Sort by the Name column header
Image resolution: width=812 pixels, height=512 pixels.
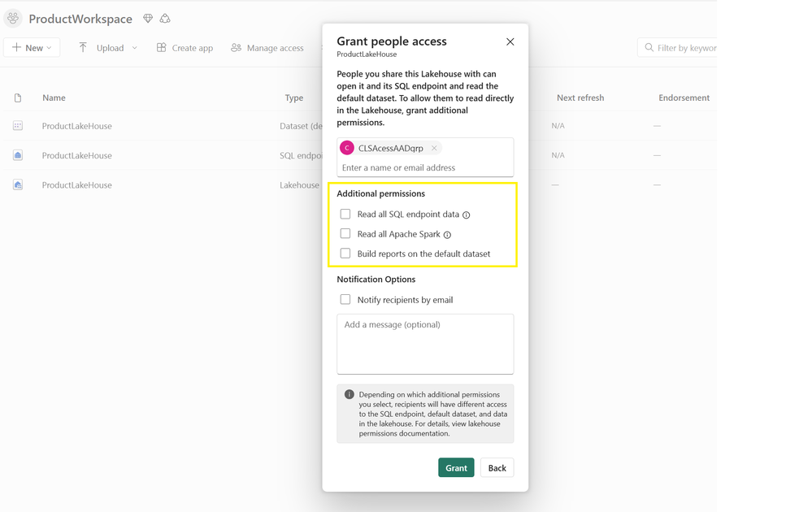54,98
